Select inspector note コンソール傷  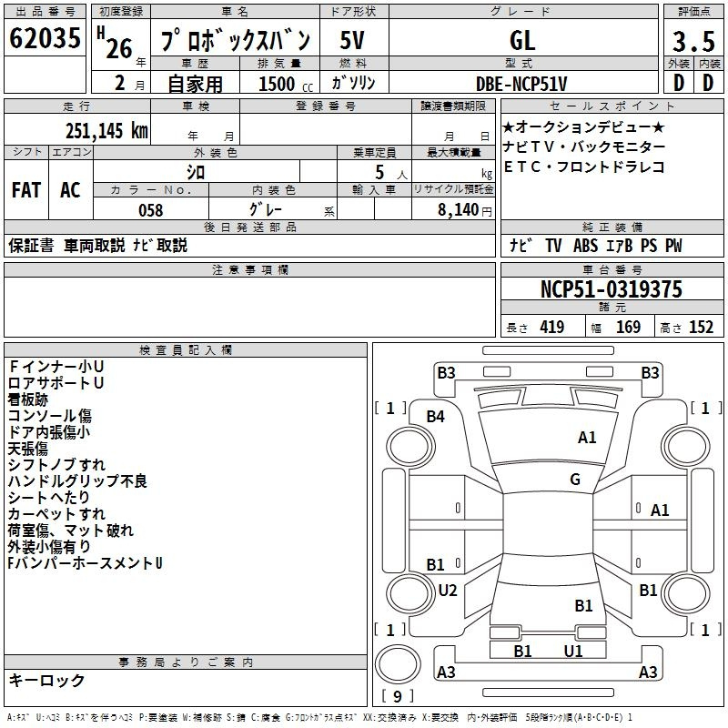pos(50,416)
